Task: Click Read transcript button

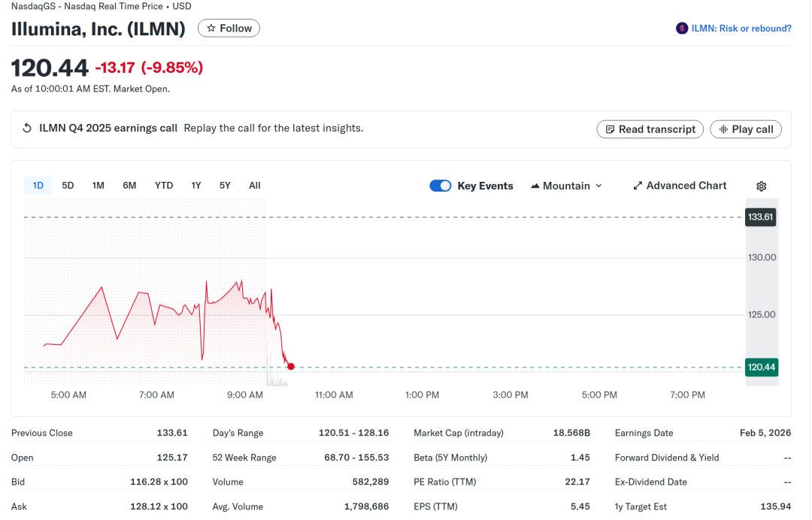Action: (x=650, y=129)
